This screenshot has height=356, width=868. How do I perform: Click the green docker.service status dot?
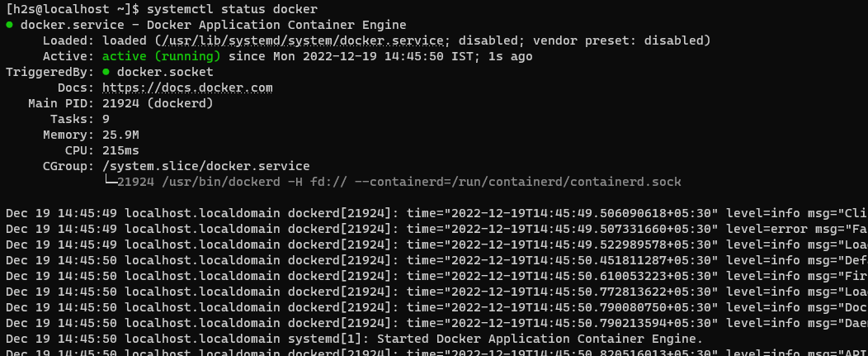(x=9, y=25)
